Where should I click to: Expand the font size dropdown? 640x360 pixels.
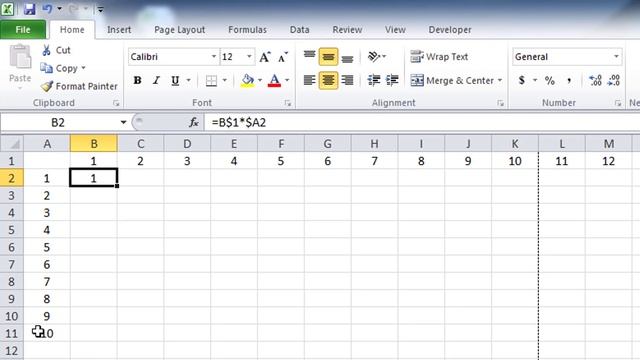[x=249, y=57]
